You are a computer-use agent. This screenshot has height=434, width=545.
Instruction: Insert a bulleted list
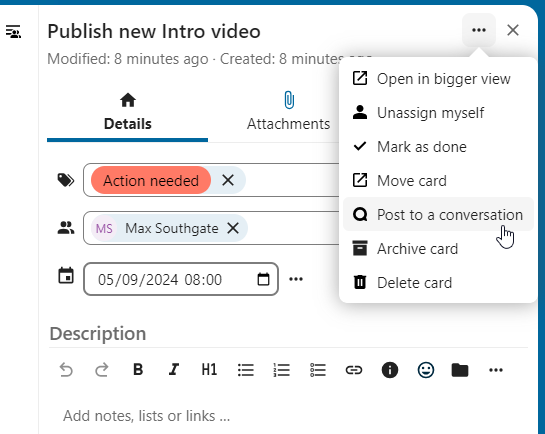coord(246,370)
